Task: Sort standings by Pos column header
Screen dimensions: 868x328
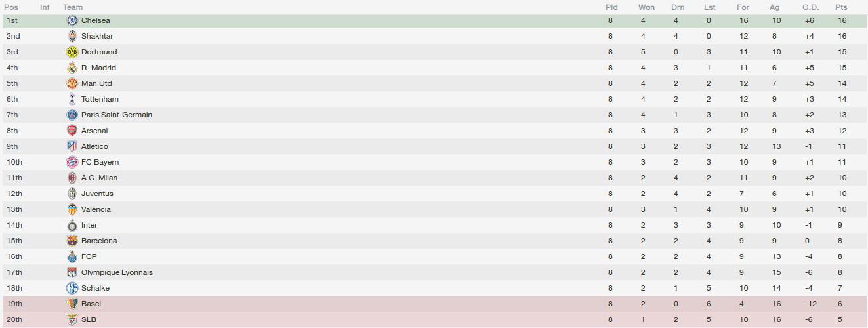Action: (x=11, y=7)
